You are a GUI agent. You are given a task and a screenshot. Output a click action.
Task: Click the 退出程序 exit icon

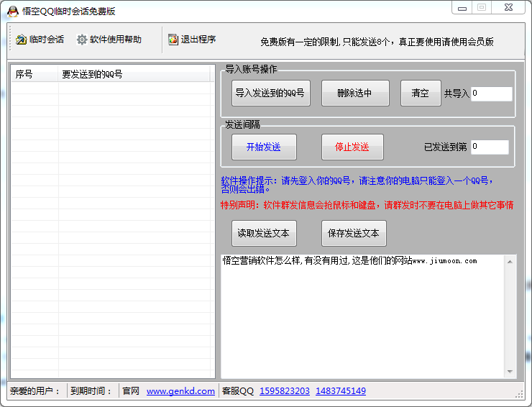pos(173,40)
